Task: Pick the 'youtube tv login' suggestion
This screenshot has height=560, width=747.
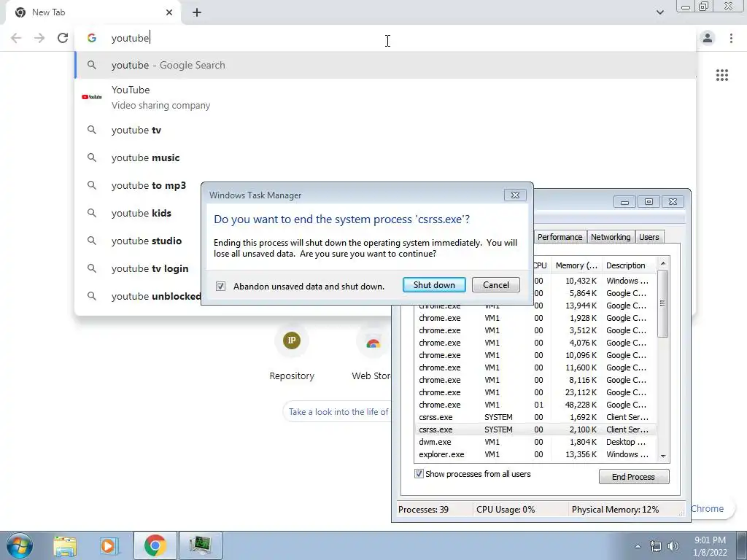Action: [138, 268]
